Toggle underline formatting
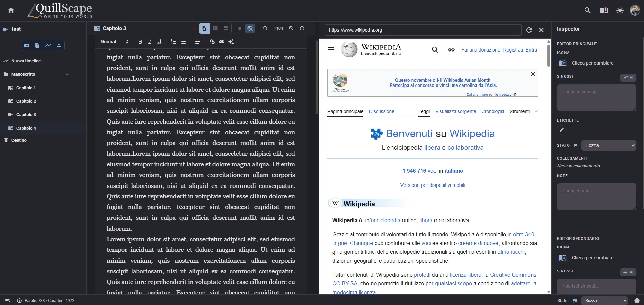This screenshot has width=644, height=305. coord(159,42)
